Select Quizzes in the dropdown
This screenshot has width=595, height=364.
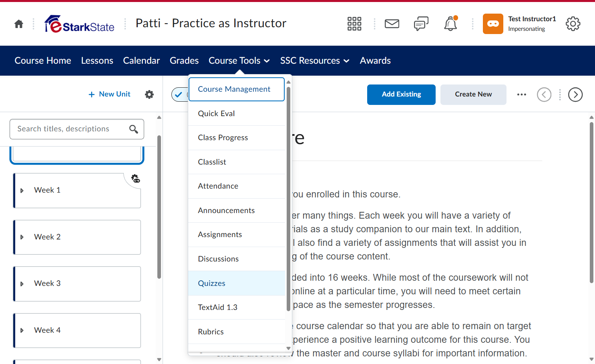(x=237, y=283)
